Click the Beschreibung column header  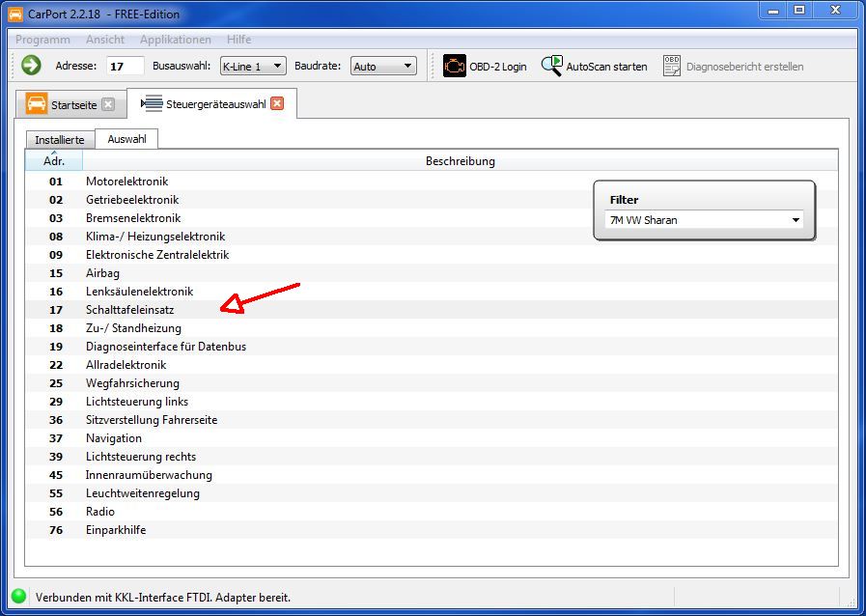(x=460, y=161)
